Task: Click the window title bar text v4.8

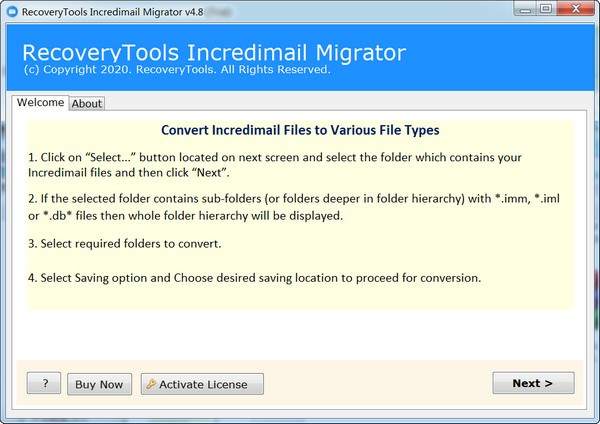Action: [110, 9]
